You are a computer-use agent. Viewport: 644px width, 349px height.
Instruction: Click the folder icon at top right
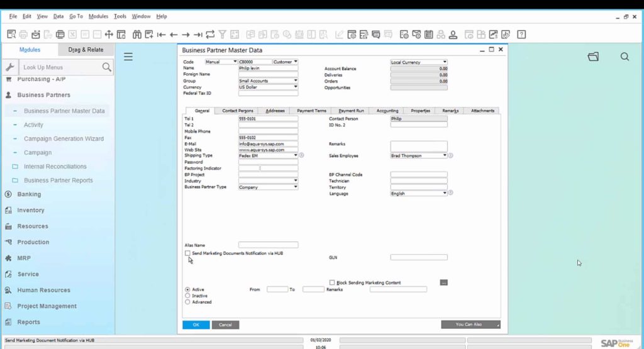click(x=593, y=57)
